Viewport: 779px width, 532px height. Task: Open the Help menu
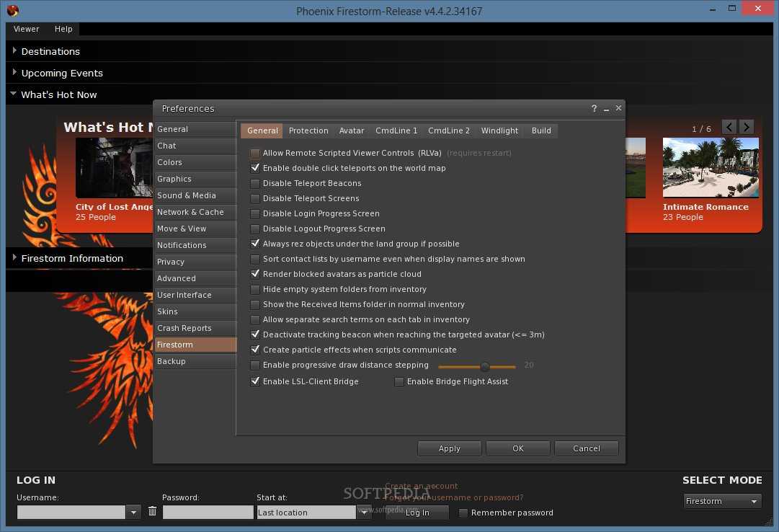tap(63, 29)
